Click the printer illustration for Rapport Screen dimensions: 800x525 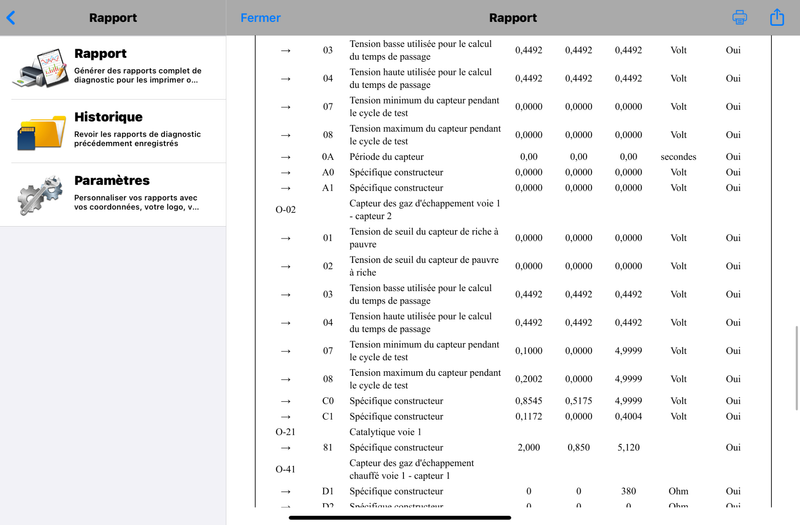pos(41,68)
